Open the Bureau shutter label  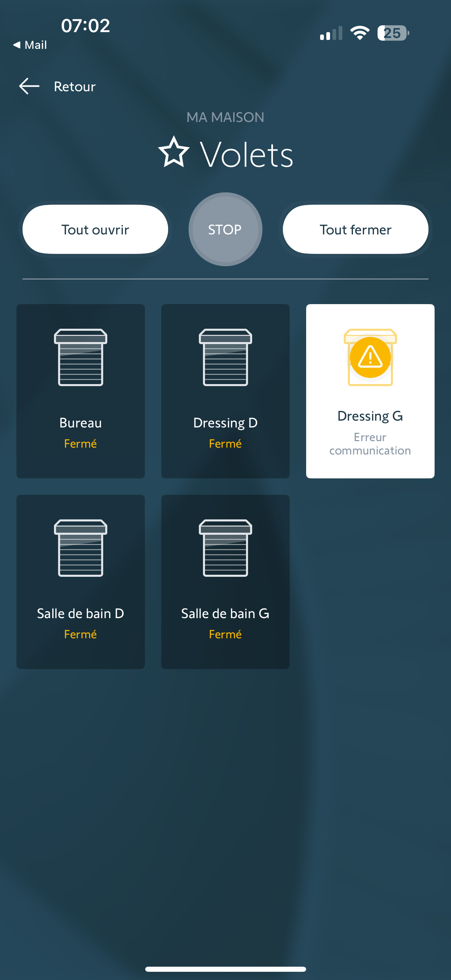tap(81, 423)
